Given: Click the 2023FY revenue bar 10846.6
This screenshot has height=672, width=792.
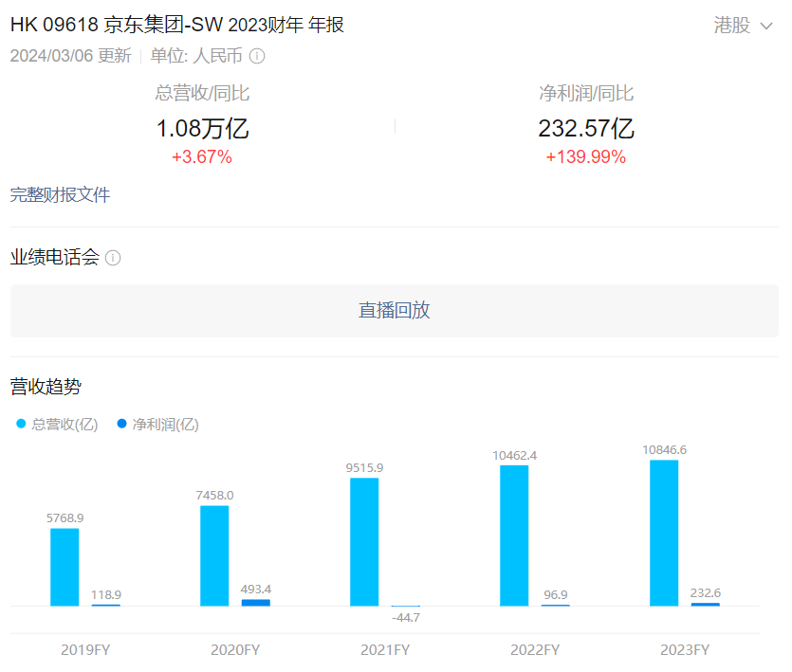Looking at the screenshot, I should [x=664, y=534].
